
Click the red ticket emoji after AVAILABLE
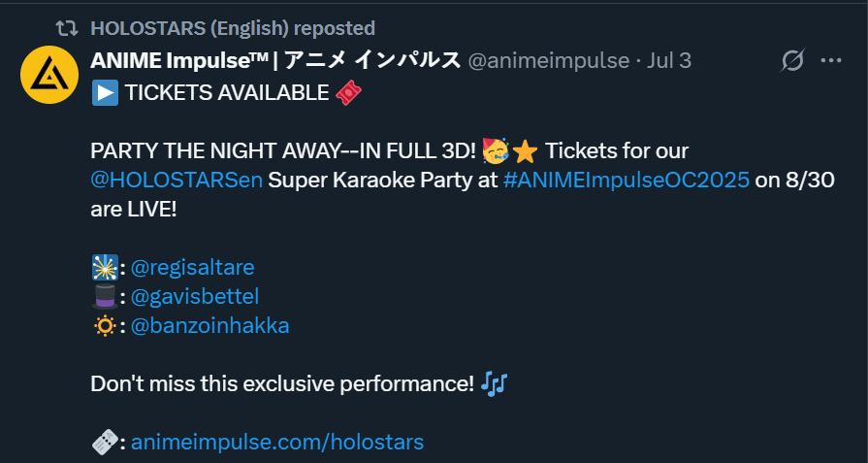[x=349, y=93]
